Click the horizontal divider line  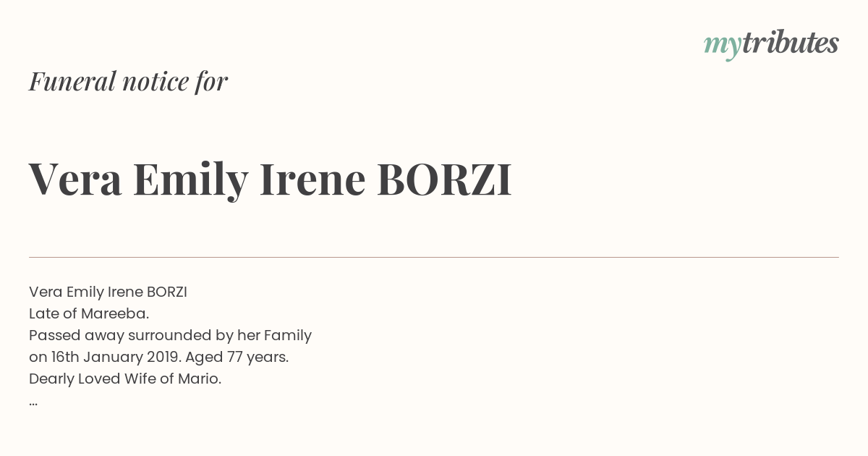434,257
